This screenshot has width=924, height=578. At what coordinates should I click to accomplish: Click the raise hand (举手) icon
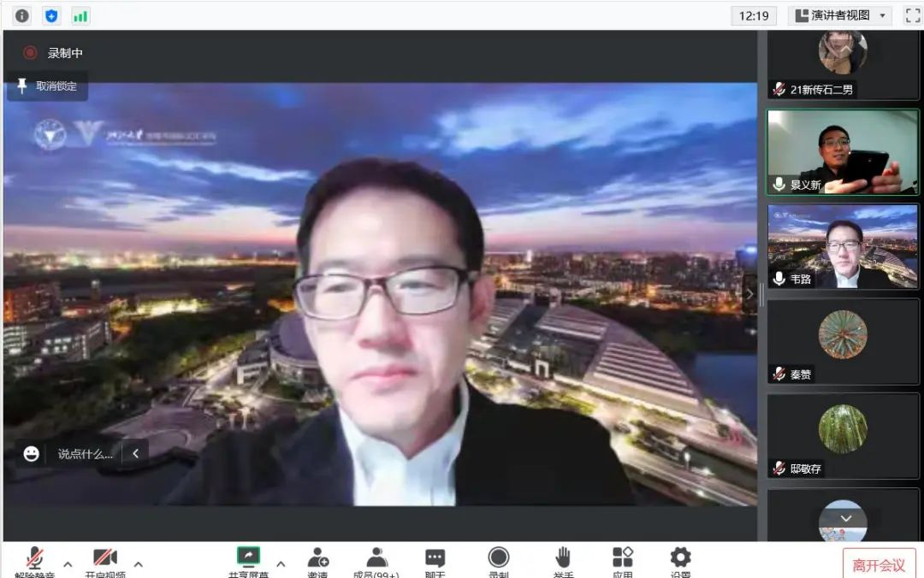(x=562, y=558)
